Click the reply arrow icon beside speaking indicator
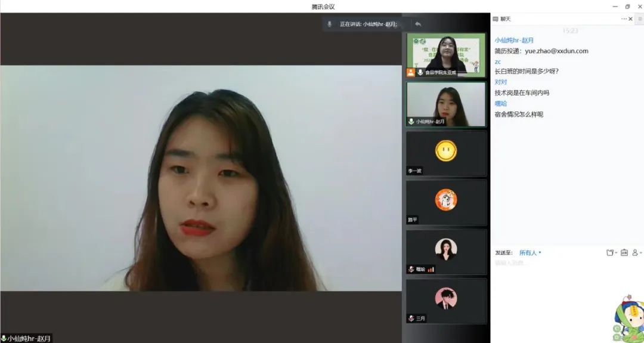The height and width of the screenshot is (343, 644). click(418, 24)
